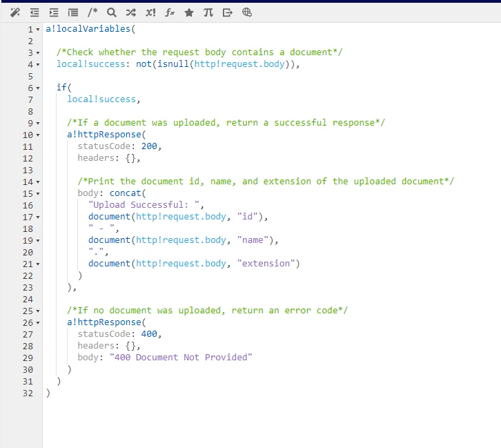Toggle the fold arrow at line 9

point(38,123)
